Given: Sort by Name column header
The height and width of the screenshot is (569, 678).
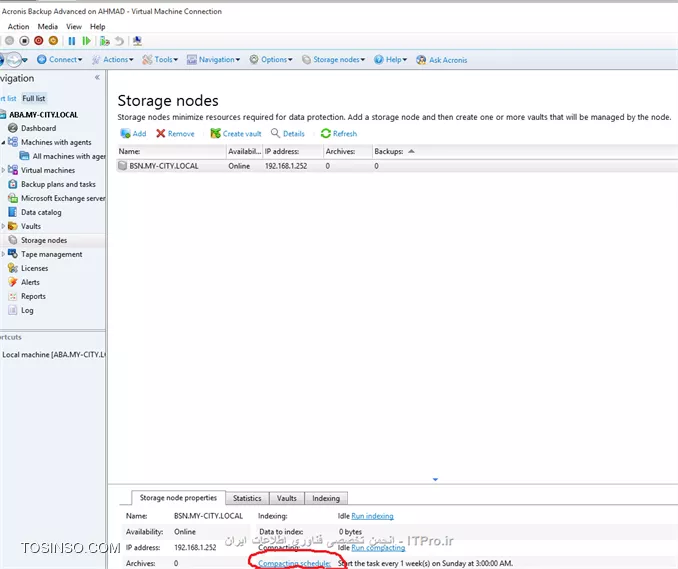Looking at the screenshot, I should pos(171,152).
